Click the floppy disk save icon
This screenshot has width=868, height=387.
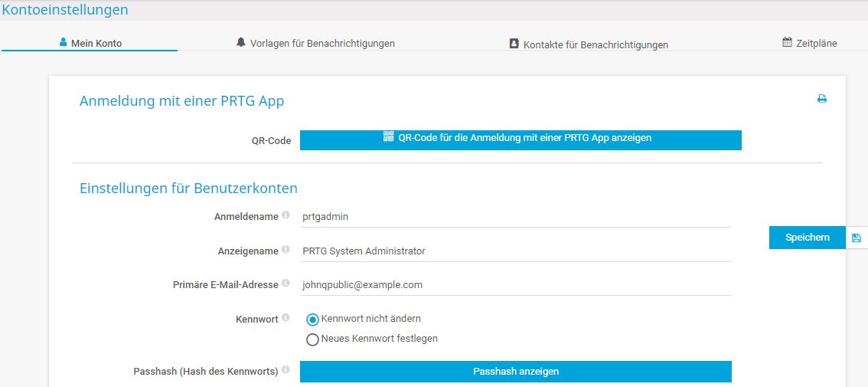[857, 238]
